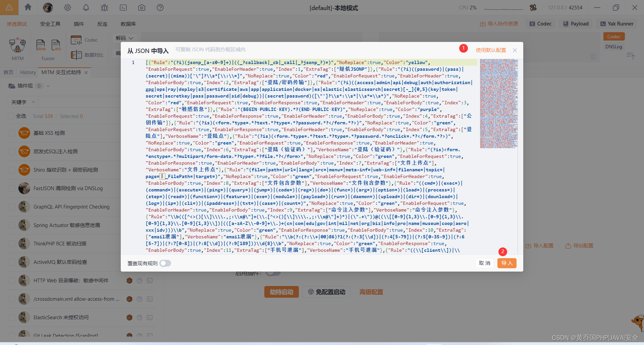Toggle the 覆盖现有规则 switch
644x345 pixels.
[x=165, y=263]
